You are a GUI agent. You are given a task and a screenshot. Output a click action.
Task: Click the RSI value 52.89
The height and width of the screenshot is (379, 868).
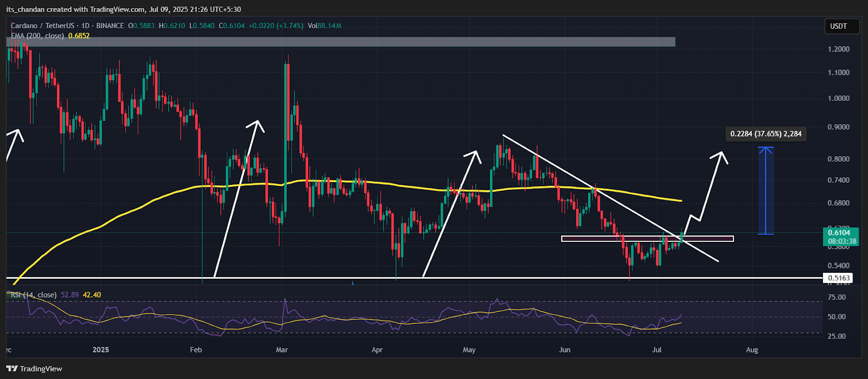[x=70, y=295]
